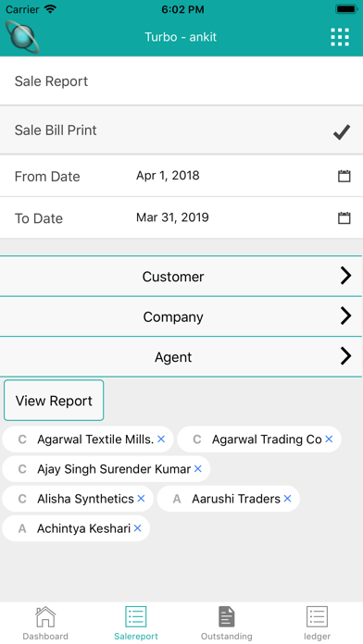Open the grid menu icon in header

coord(340,37)
